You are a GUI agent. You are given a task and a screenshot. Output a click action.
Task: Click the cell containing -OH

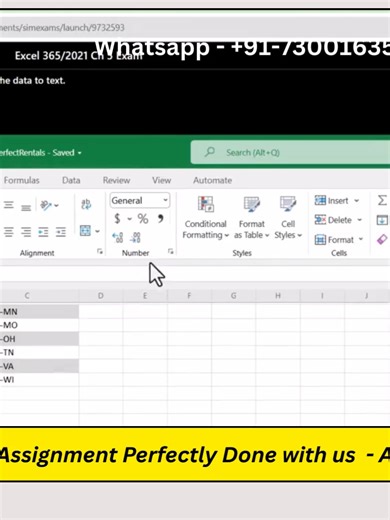coord(39,339)
